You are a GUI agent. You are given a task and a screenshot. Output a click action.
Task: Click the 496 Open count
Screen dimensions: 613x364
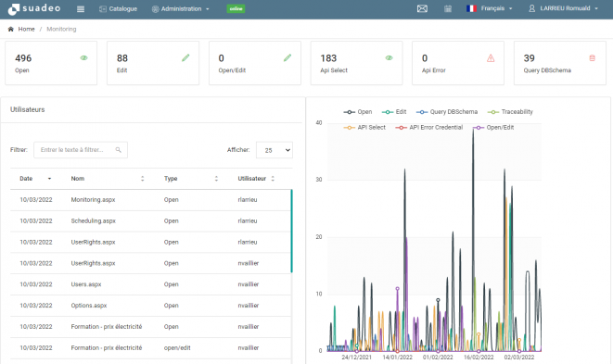coord(23,58)
